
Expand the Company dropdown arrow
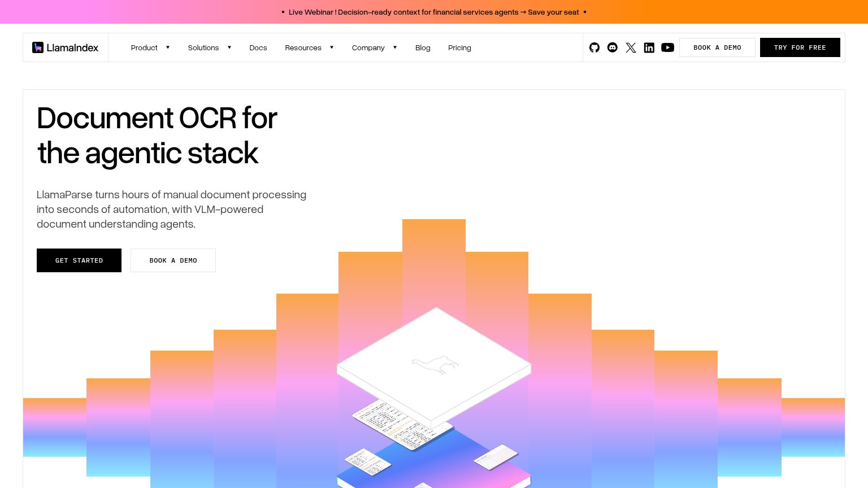point(395,47)
